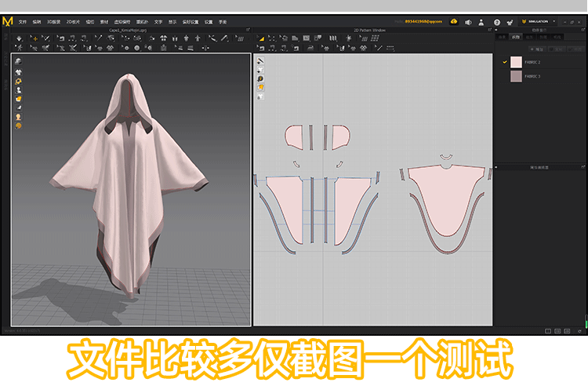
Task: Open the 设置 (Settings) menu
Action: 209,22
